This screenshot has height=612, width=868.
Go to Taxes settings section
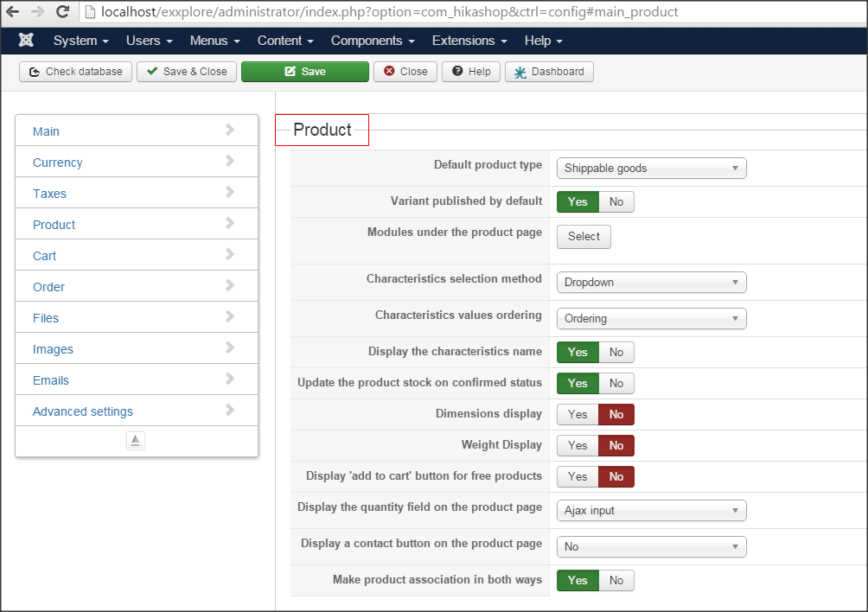tap(137, 193)
